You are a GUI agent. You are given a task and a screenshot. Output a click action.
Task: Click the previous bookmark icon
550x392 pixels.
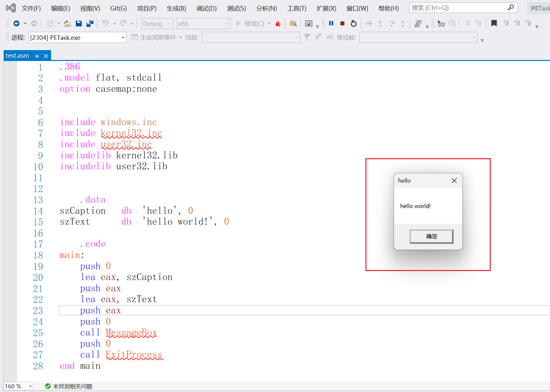(506, 23)
